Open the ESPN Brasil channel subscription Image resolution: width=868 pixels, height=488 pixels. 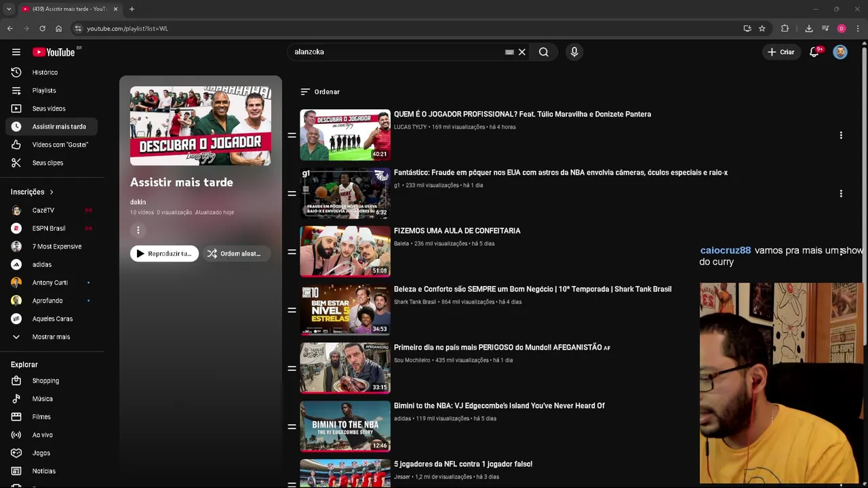click(52, 228)
